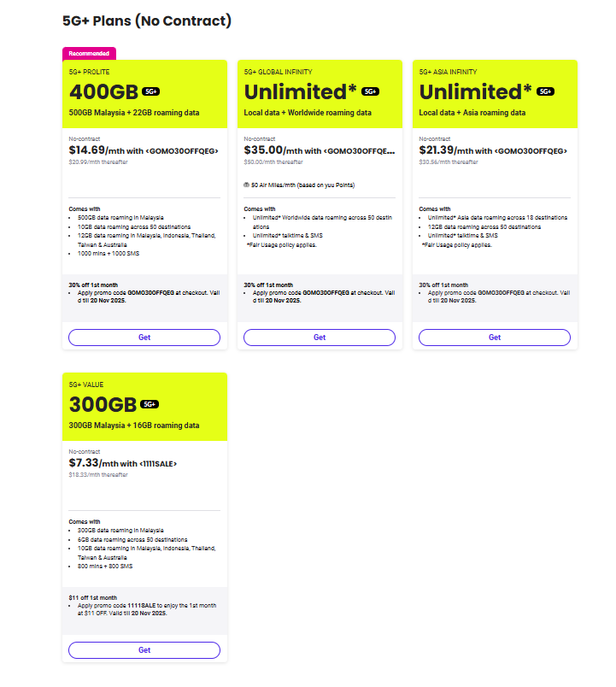Viewport: 616px width, 687px height.
Task: Click Get button for 5G+ ProLite plan
Action: [x=144, y=338]
